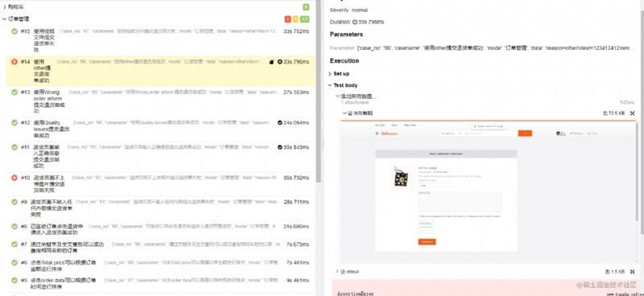This screenshot has height=296, width=644.
Task: Collapse the Test body section
Action: pyautogui.click(x=330, y=85)
